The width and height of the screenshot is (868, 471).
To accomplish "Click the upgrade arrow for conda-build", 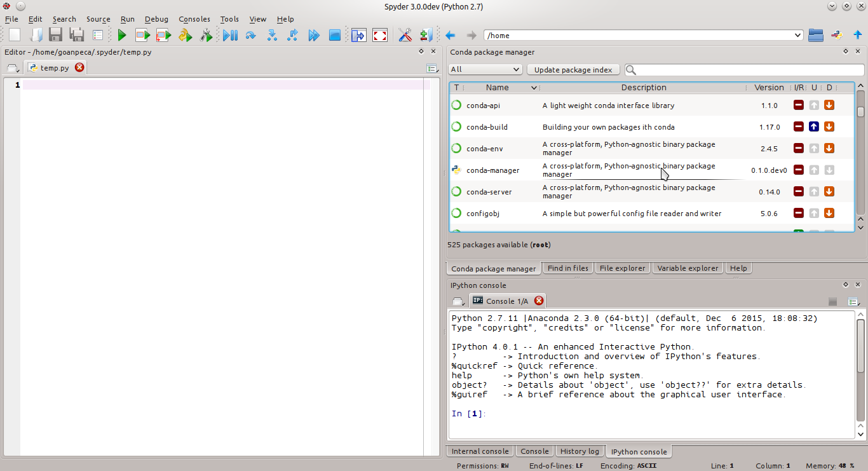I will 814,127.
